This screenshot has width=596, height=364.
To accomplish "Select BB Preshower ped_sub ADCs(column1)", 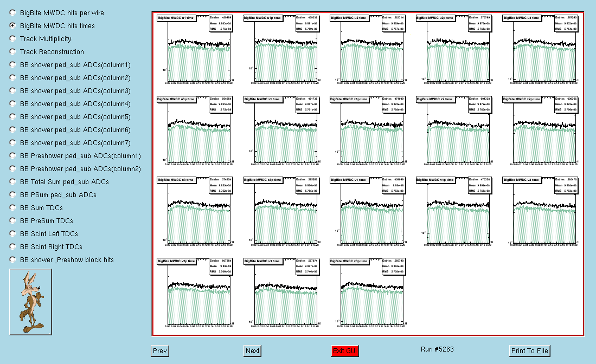I will pos(12,155).
